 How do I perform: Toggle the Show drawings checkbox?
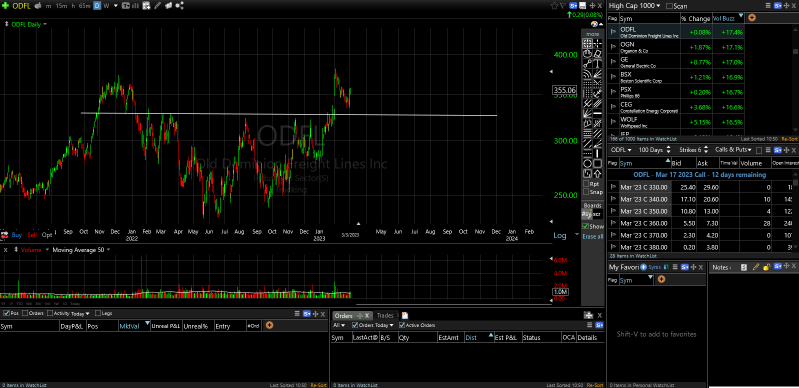point(586,226)
